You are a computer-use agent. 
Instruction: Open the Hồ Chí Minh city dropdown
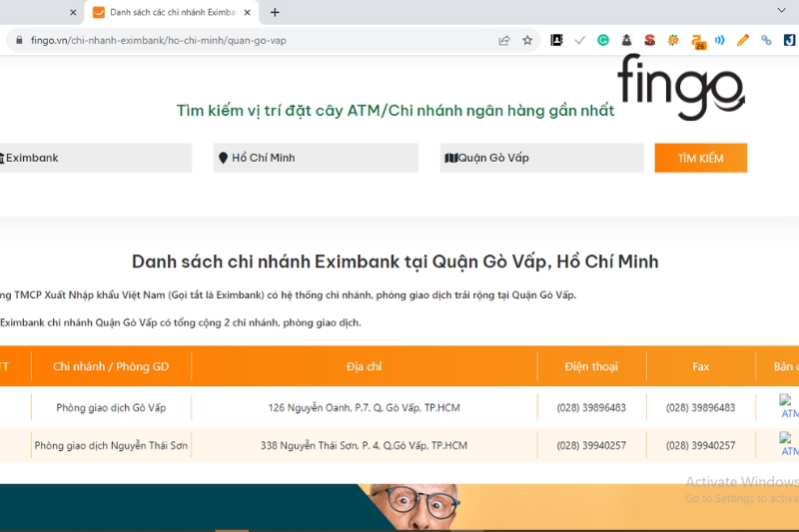(316, 158)
